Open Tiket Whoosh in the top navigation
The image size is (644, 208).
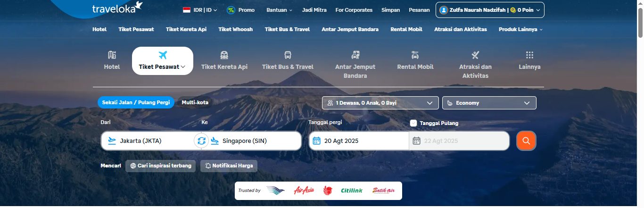tap(235, 29)
